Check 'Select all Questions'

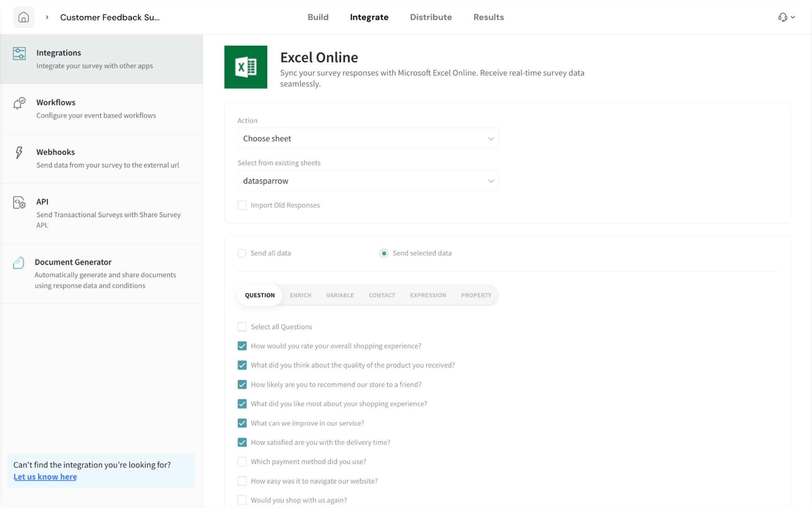[242, 327]
